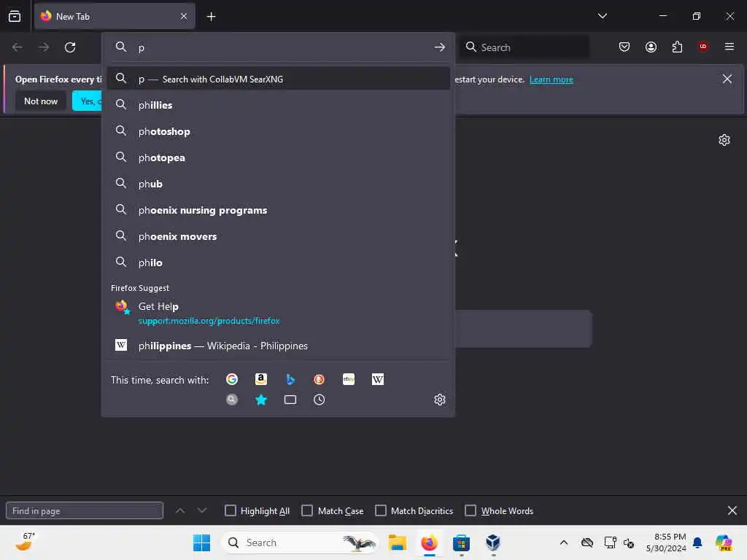747x560 pixels.
Task: Enable Highlight All checkbox
Action: click(x=230, y=510)
